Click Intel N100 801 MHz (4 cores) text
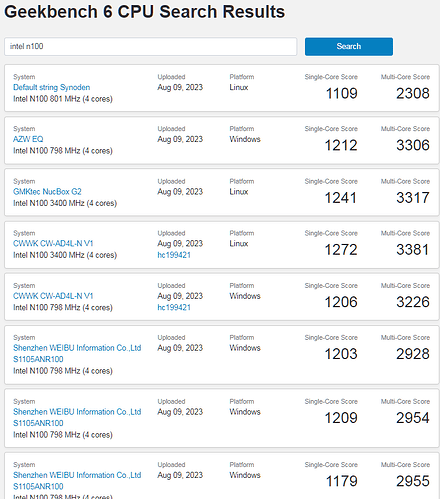 pyautogui.click(x=63, y=99)
